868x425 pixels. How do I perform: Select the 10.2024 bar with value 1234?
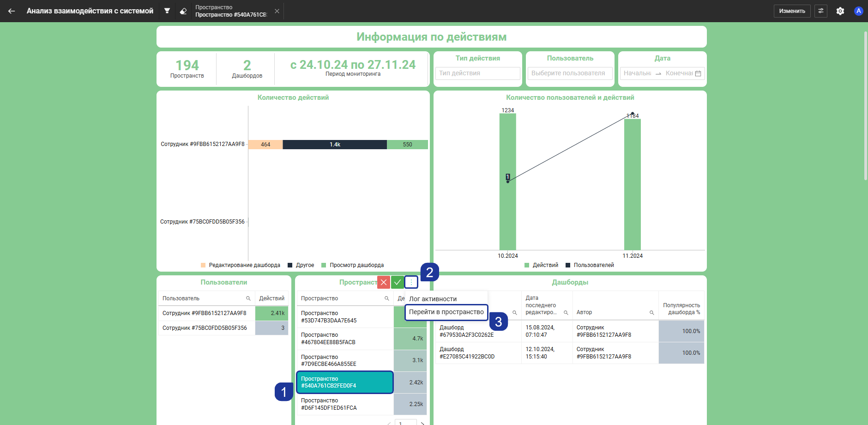pyautogui.click(x=508, y=182)
